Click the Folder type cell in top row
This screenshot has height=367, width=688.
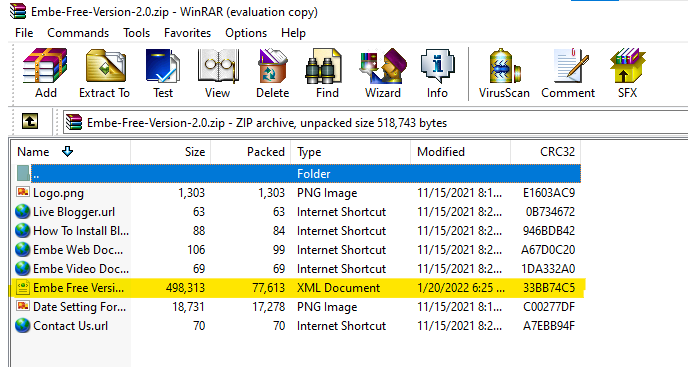313,173
